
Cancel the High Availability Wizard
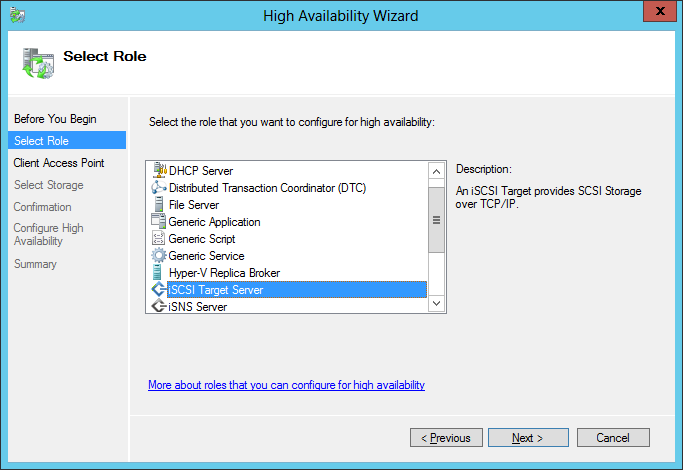pos(612,438)
